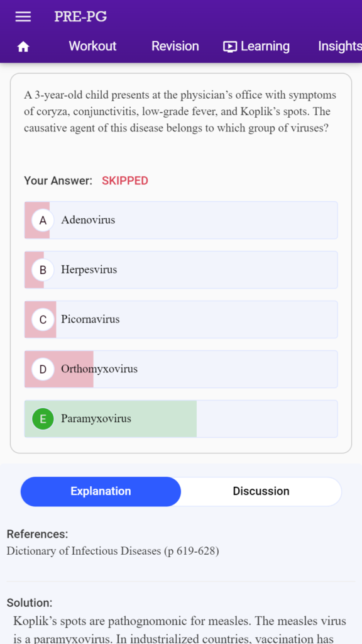362x644 pixels.
Task: Click the Dictionary of Infectious Diseases reference
Action: click(x=113, y=551)
